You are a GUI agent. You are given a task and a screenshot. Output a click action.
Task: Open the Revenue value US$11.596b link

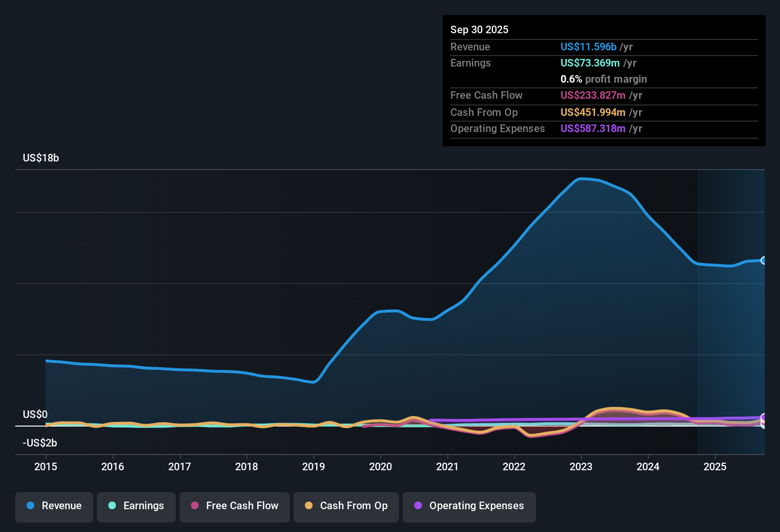point(588,47)
